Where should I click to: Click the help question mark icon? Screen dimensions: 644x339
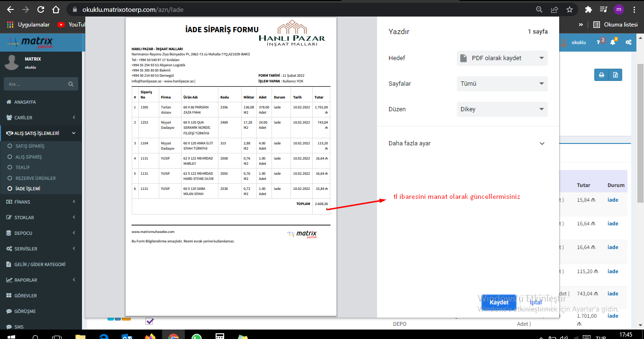599,42
